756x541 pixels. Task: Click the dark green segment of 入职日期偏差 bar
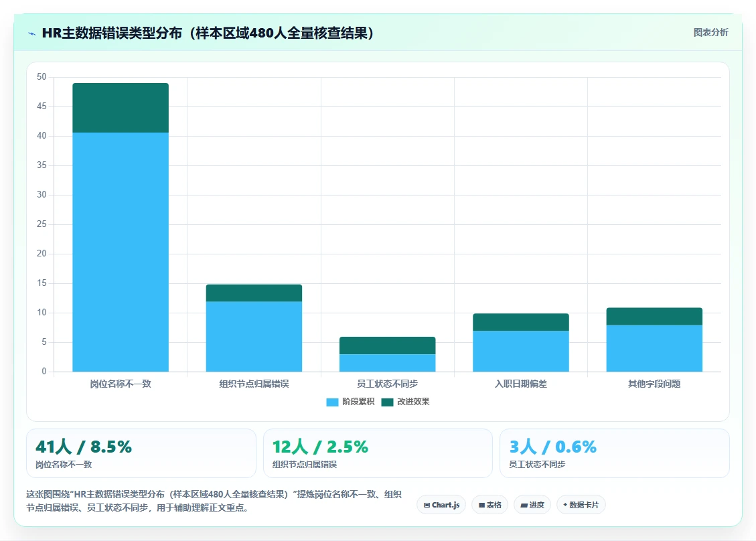[521, 322]
